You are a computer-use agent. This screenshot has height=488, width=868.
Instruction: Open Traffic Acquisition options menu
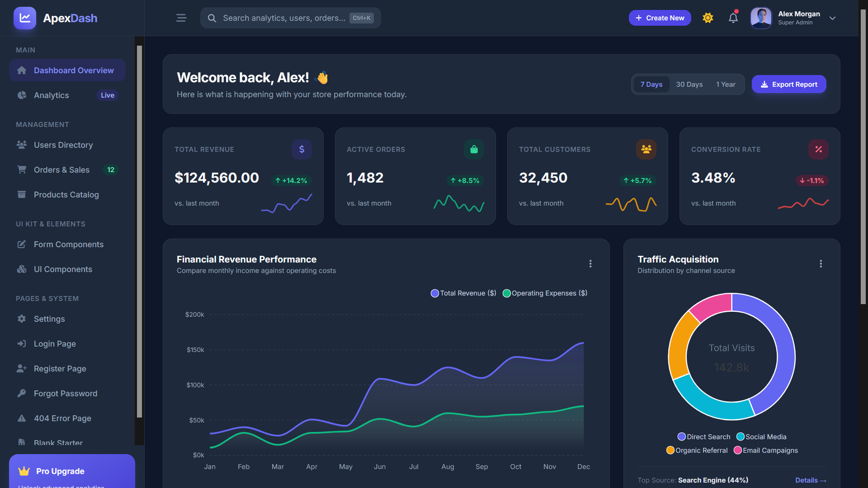click(x=820, y=264)
